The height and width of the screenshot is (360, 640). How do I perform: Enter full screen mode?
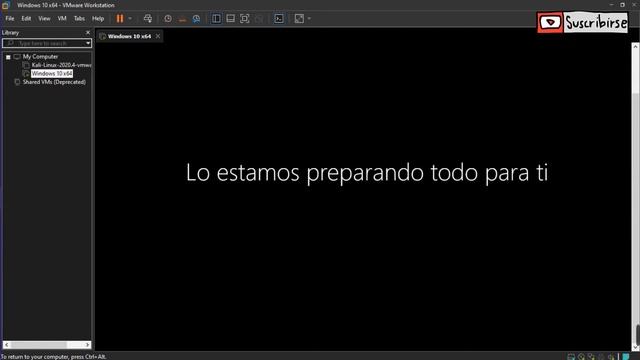tap(244, 18)
